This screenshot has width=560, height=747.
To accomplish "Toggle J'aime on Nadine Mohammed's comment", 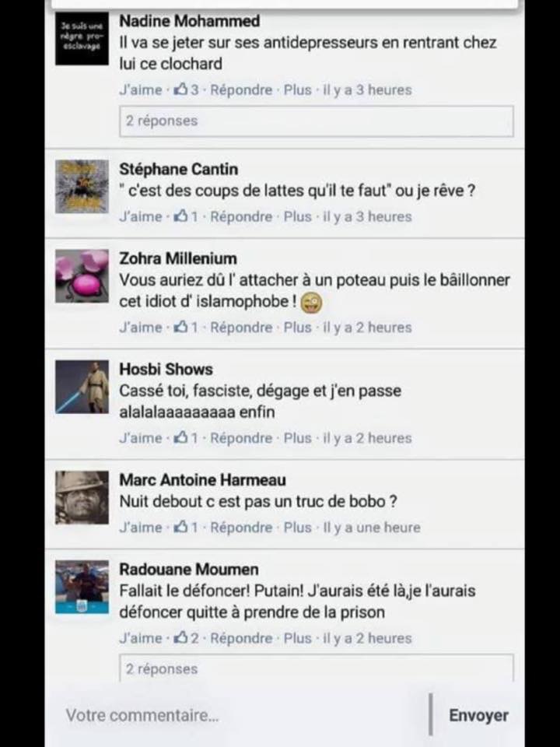I will click(141, 89).
